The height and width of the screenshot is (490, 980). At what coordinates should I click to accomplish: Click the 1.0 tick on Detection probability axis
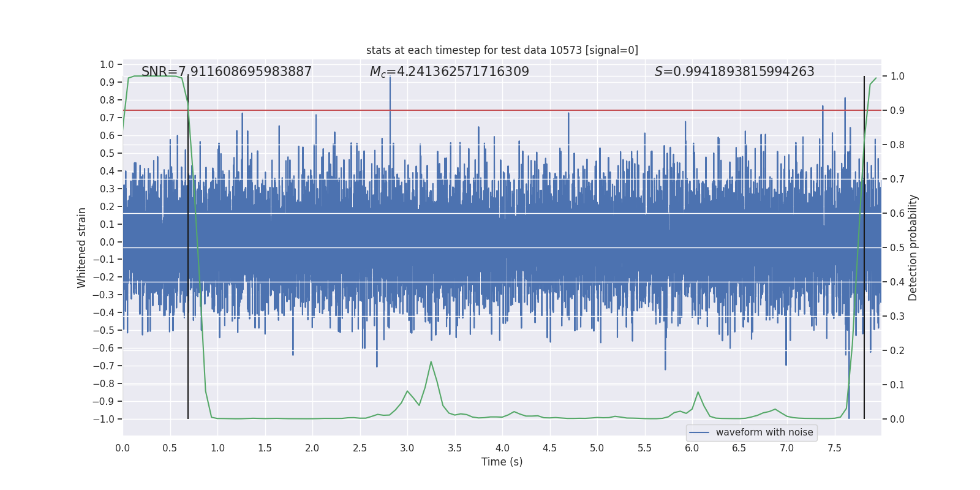point(897,77)
